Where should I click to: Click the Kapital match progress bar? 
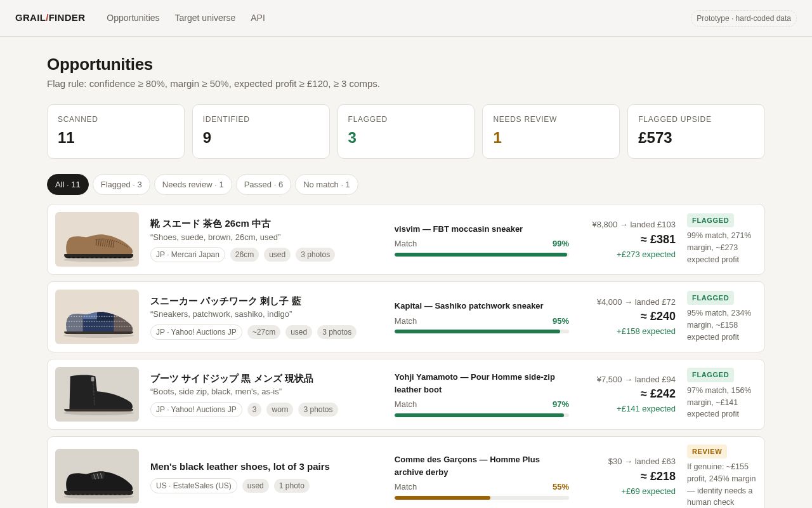[481, 331]
